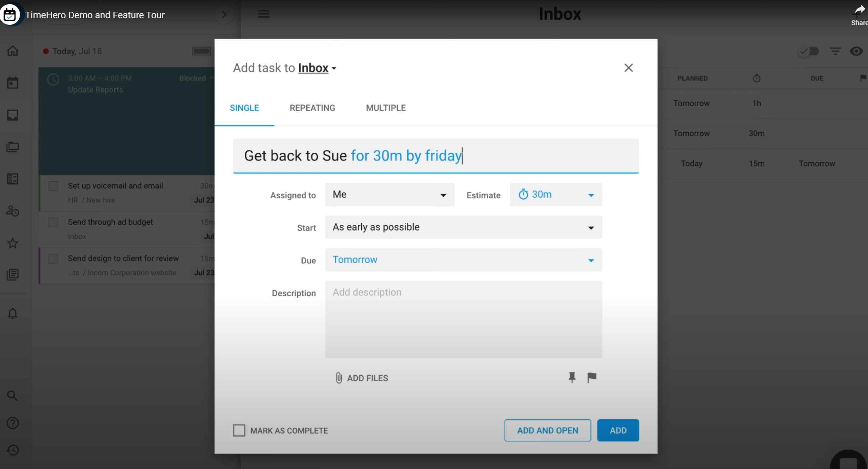The image size is (868, 469).
Task: Open the Estimate 30m dropdown
Action: [556, 195]
